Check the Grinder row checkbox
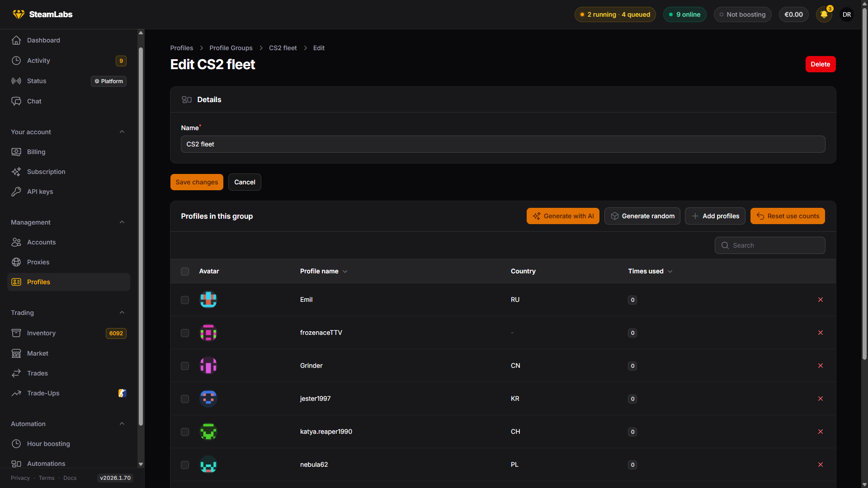Viewport: 868px width, 488px height. (185, 366)
